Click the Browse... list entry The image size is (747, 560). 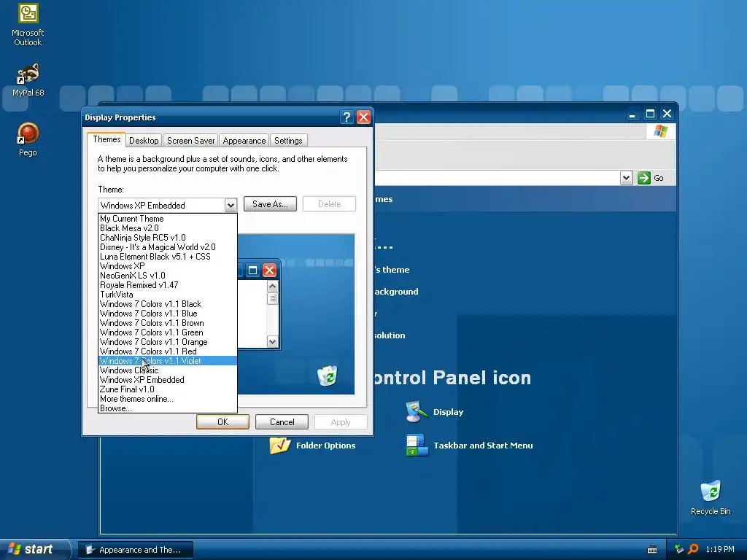click(x=168, y=408)
